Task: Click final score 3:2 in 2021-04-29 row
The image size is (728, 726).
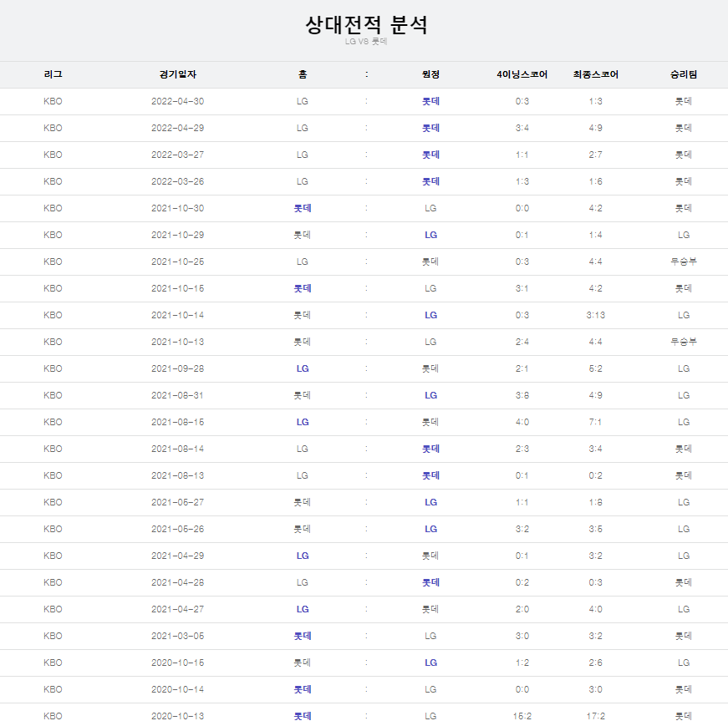Action: [595, 556]
